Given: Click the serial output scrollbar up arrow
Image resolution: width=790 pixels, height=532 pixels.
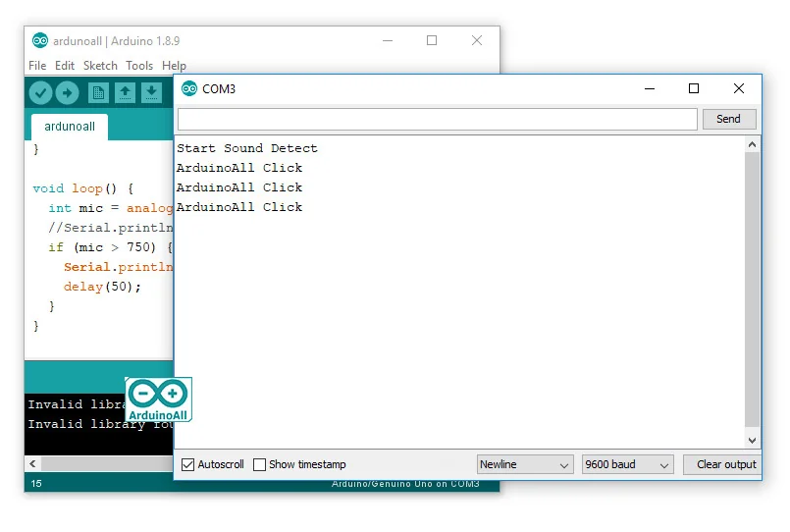Looking at the screenshot, I should point(752,144).
